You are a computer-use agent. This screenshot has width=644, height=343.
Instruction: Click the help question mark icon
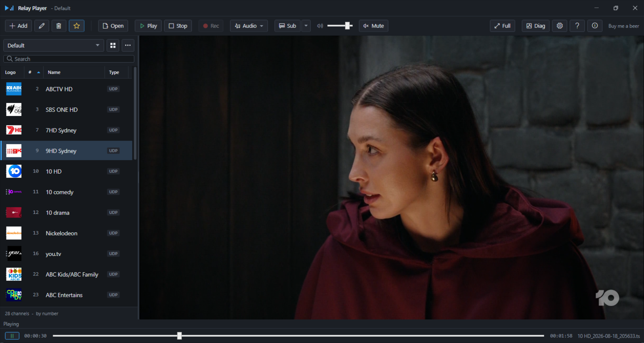[x=577, y=26]
